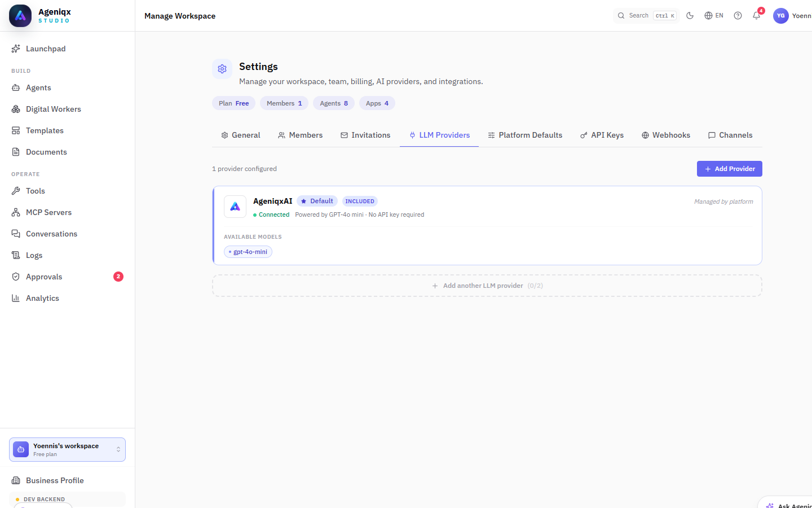The width and height of the screenshot is (812, 508).
Task: Click the Apps 4 chip
Action: (x=377, y=103)
